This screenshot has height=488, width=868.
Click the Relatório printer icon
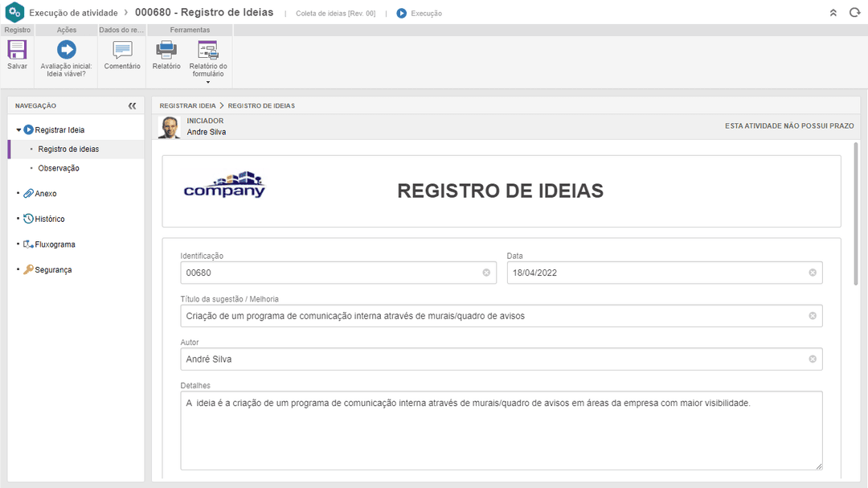[166, 50]
